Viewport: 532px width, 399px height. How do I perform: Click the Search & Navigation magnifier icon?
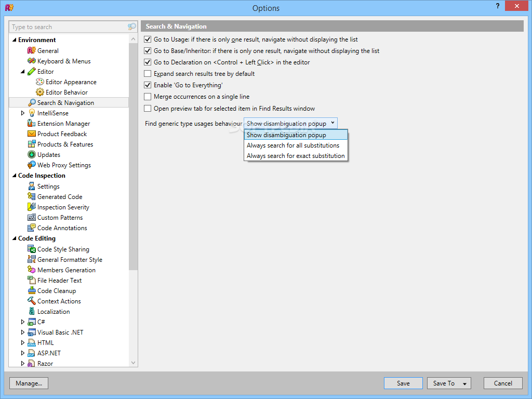pyautogui.click(x=32, y=102)
